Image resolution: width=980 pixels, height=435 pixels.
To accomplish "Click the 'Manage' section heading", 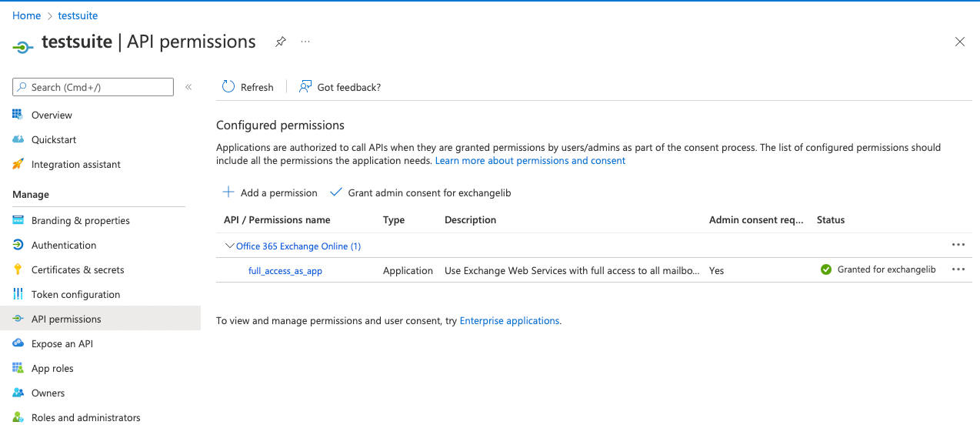I will click(x=31, y=194).
